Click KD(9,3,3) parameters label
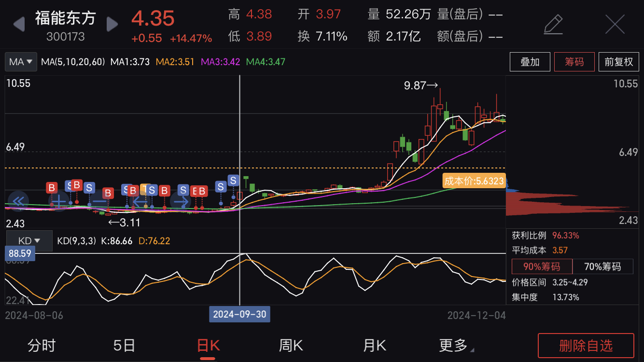This screenshot has width=644, height=362. 76,241
